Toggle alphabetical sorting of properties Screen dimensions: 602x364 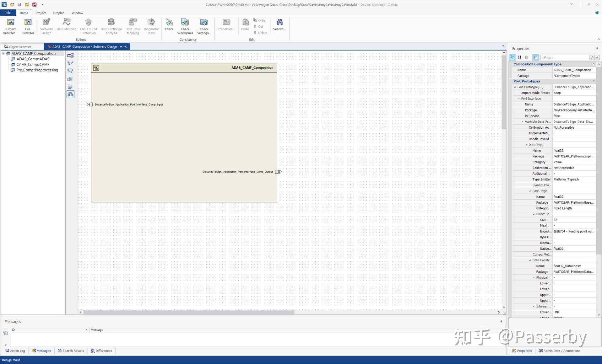click(519, 57)
